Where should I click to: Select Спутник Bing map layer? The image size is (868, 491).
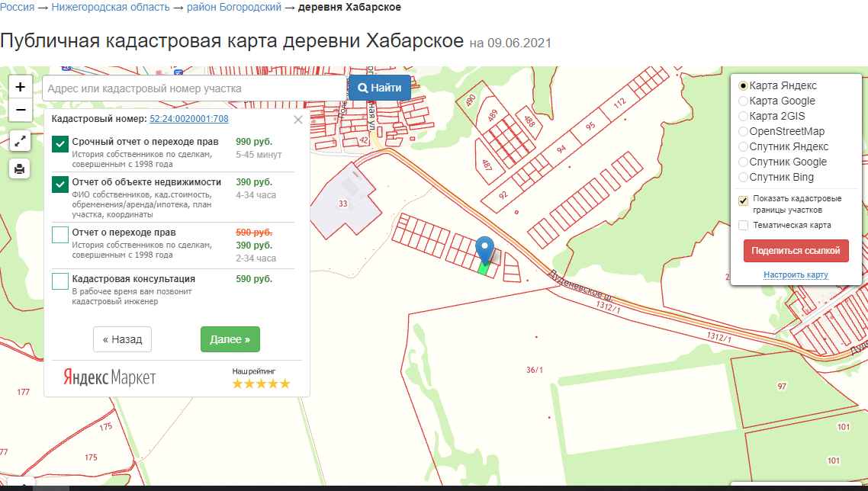pos(744,177)
